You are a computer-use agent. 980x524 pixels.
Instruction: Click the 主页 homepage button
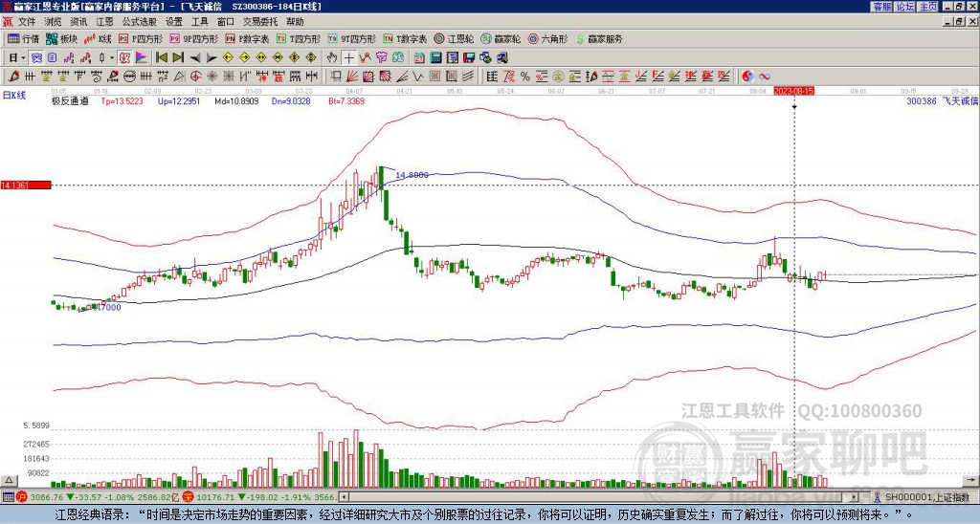(x=928, y=7)
